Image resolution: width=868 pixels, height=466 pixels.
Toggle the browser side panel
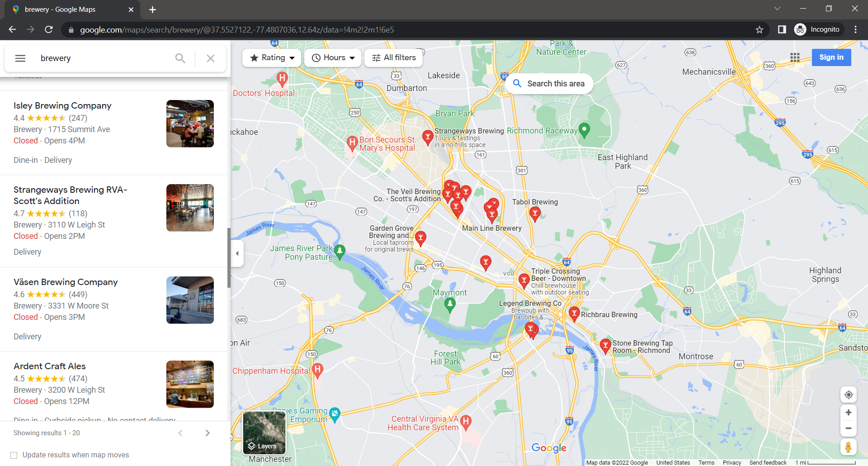point(782,29)
